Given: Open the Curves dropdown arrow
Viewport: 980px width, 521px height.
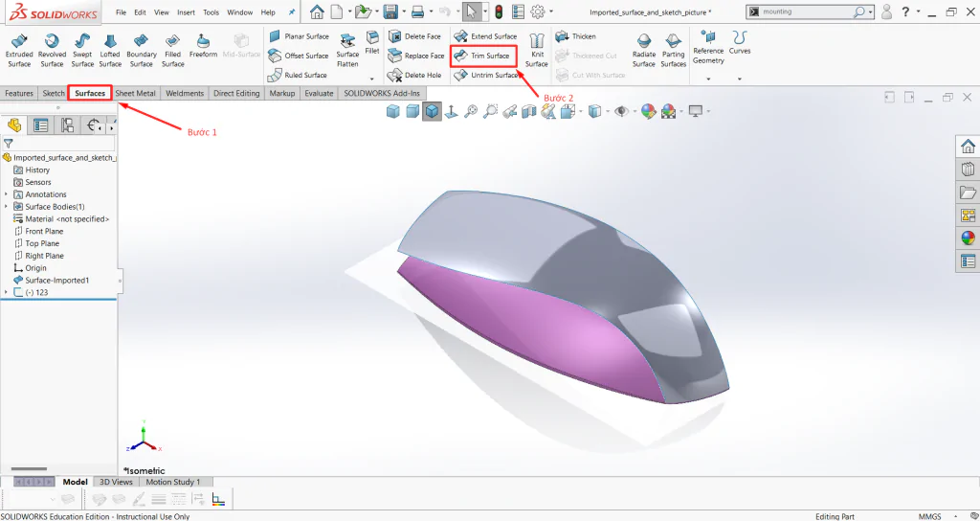Looking at the screenshot, I should 740,79.
